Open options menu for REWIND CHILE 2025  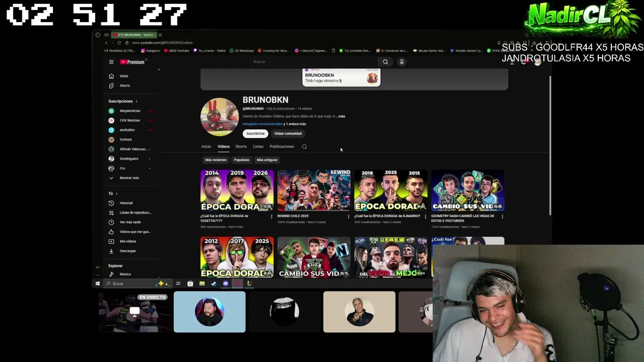tap(348, 217)
